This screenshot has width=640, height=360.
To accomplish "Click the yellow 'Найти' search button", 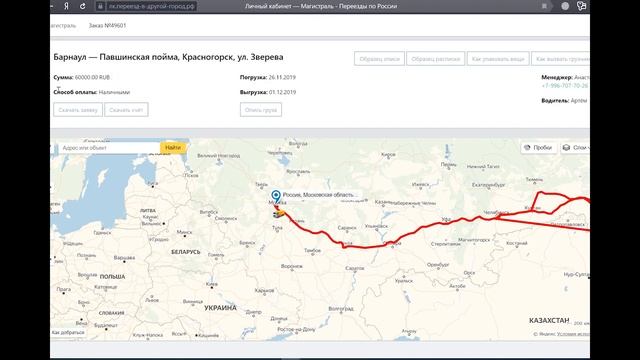I will click(173, 148).
